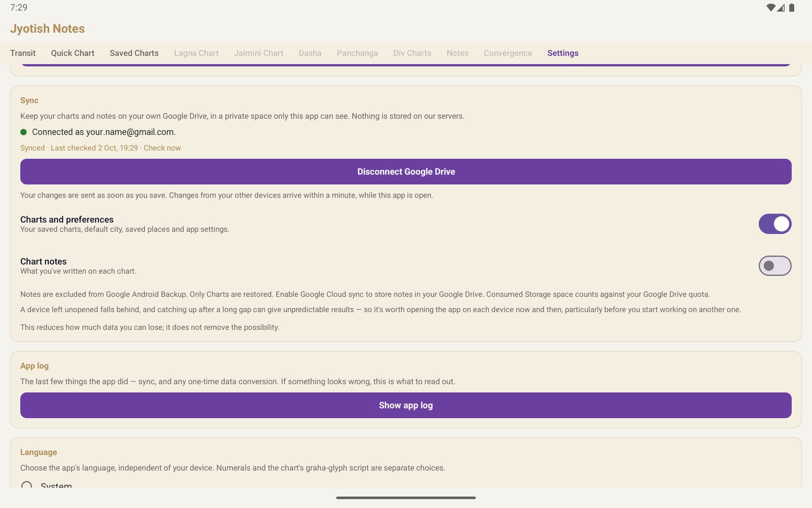Switch to the Quick Chart tab
The image size is (812, 508).
pos(73,53)
